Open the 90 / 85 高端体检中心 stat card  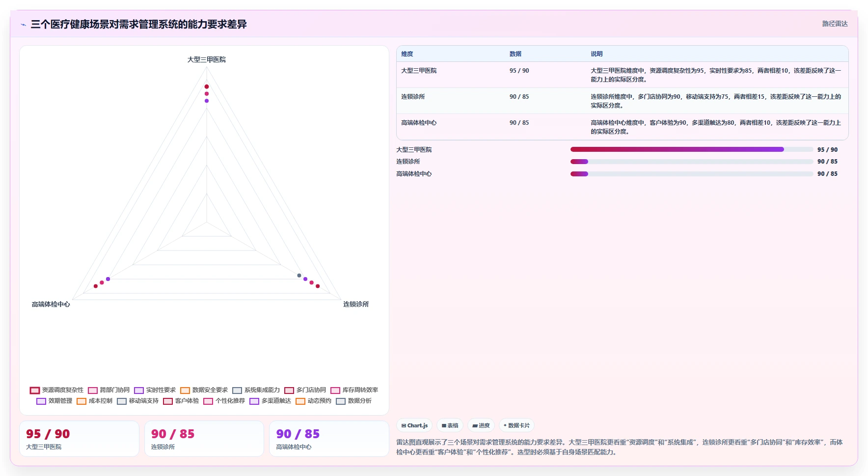[x=329, y=439]
